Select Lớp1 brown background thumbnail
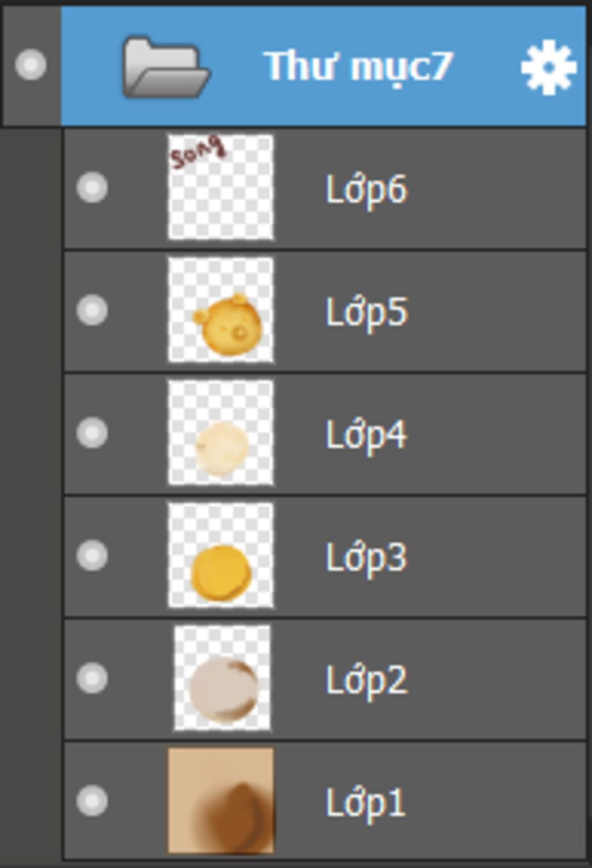The width and height of the screenshot is (592, 868). [x=221, y=801]
